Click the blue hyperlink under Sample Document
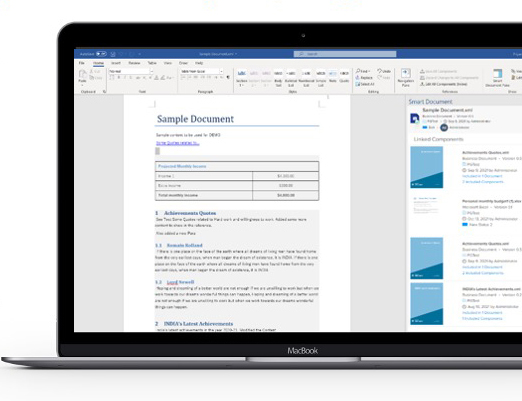 [178, 143]
